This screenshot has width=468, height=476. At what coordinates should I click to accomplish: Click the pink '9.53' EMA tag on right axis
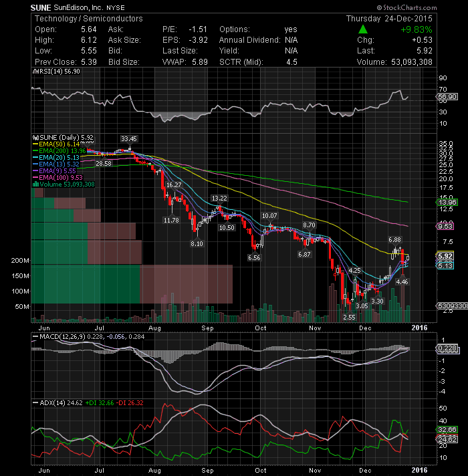tap(445, 226)
